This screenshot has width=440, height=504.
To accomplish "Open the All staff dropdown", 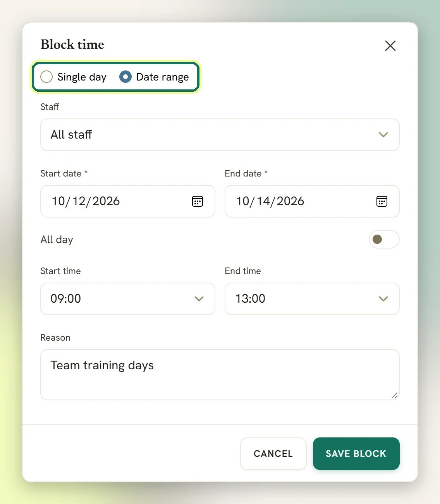I will [x=220, y=135].
